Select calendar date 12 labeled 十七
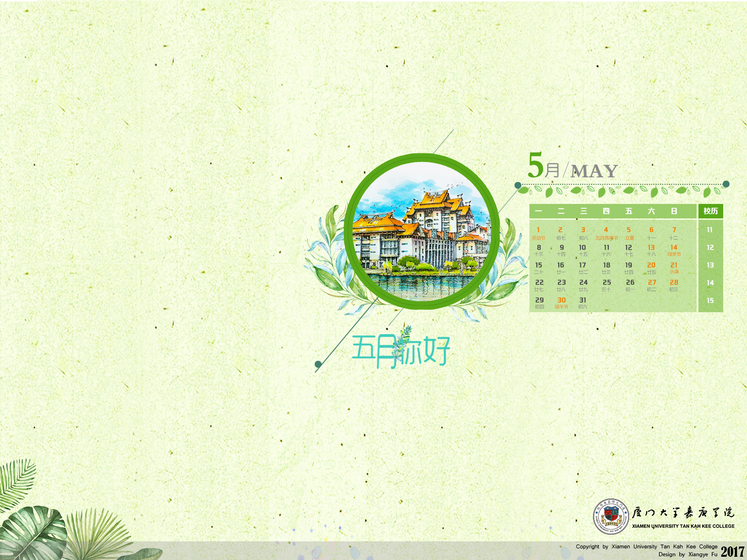747x560 pixels. (629, 251)
